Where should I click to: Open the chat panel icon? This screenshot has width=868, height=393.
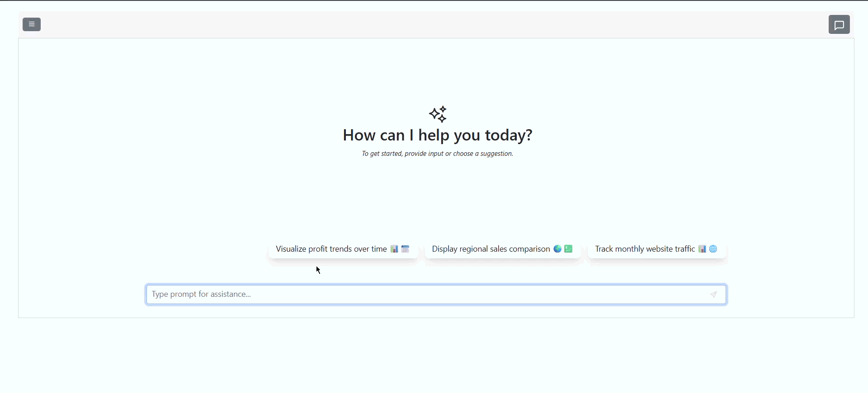[x=840, y=25]
